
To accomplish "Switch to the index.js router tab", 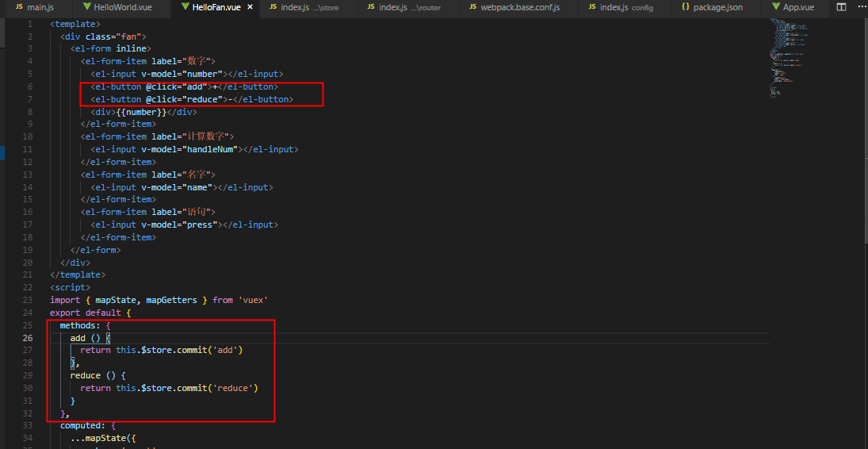I will (404, 7).
